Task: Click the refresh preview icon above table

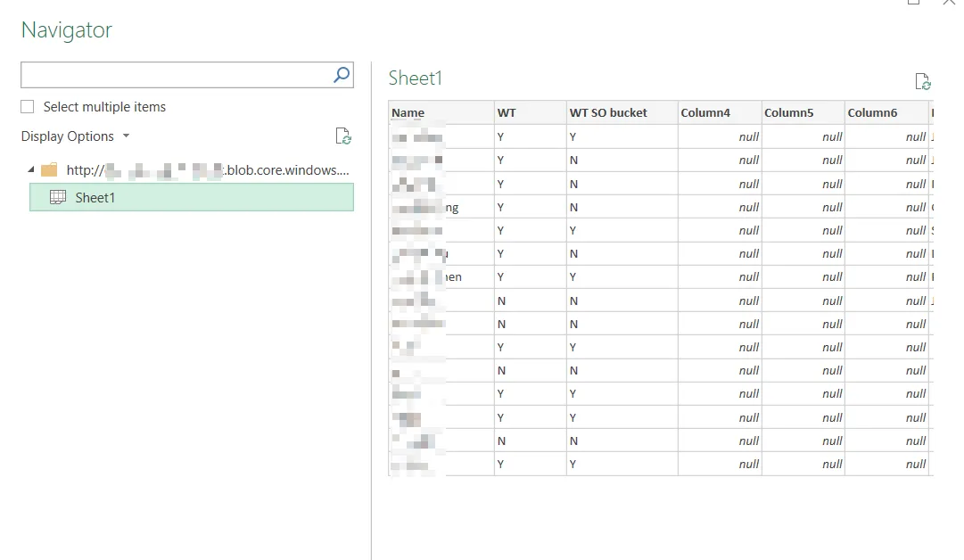Action: pyautogui.click(x=923, y=81)
